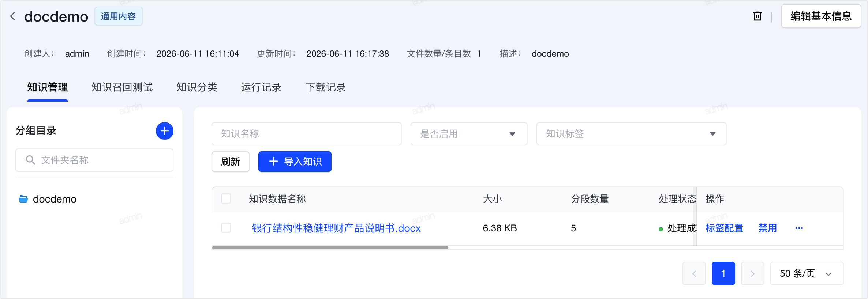Click the 6.38 KB size cell
The width and height of the screenshot is (868, 299).
click(x=500, y=228)
